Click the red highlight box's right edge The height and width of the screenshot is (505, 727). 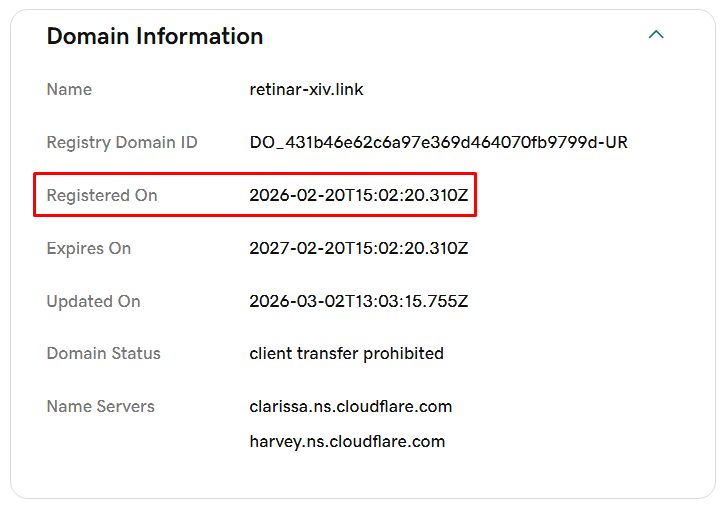pos(475,195)
